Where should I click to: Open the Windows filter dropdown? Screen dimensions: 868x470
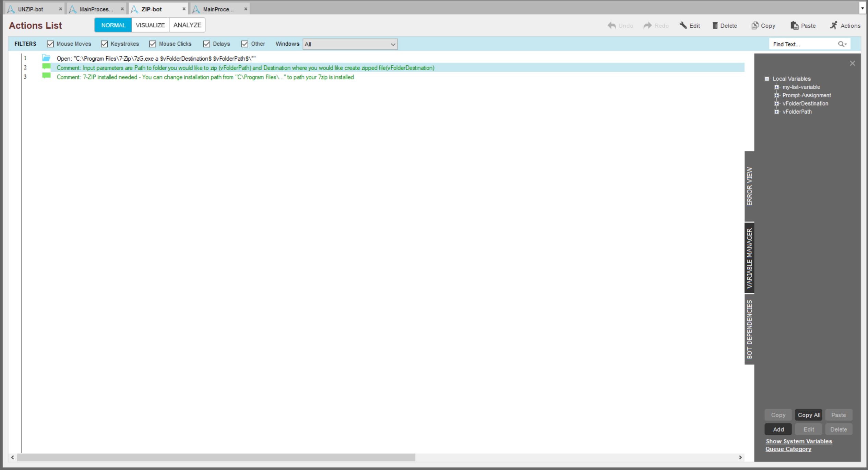click(350, 44)
